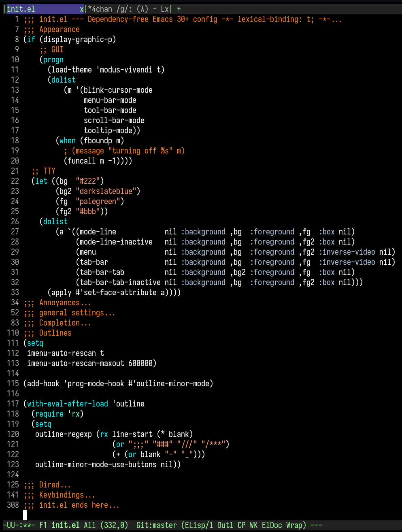Click the 'All' scroll position indicator
Screen dimensions: 402x532
[x=89, y=525]
